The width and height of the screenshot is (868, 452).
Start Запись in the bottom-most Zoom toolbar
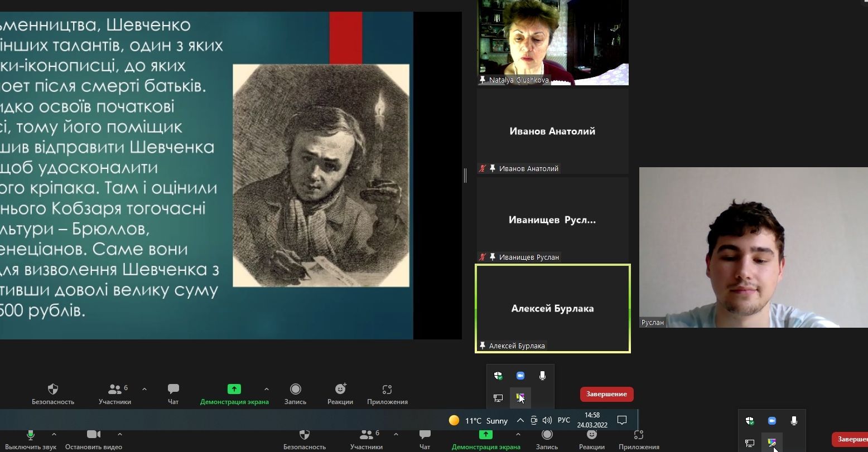pyautogui.click(x=547, y=440)
